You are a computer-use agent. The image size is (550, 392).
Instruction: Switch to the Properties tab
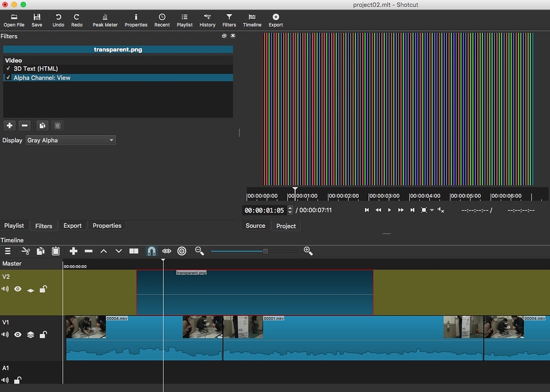[x=107, y=226]
